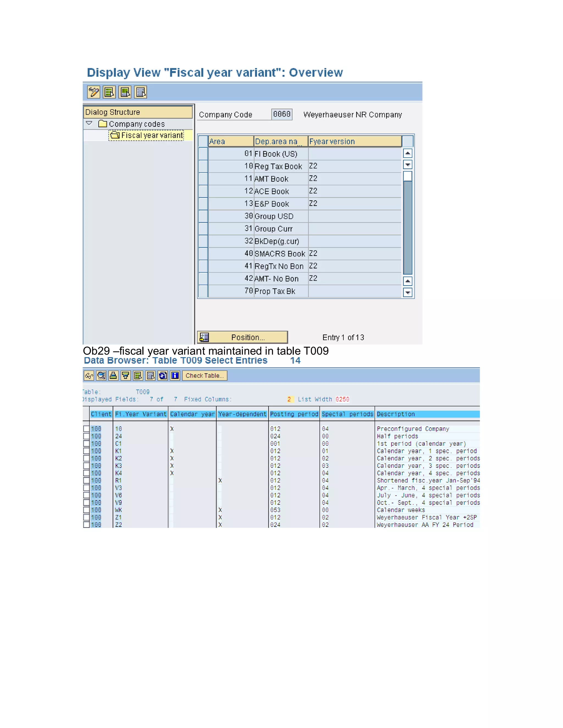Screen dimensions: 563x728
Task: Click the Deselect All icon in Data Browser toolbar
Action: click(x=150, y=376)
